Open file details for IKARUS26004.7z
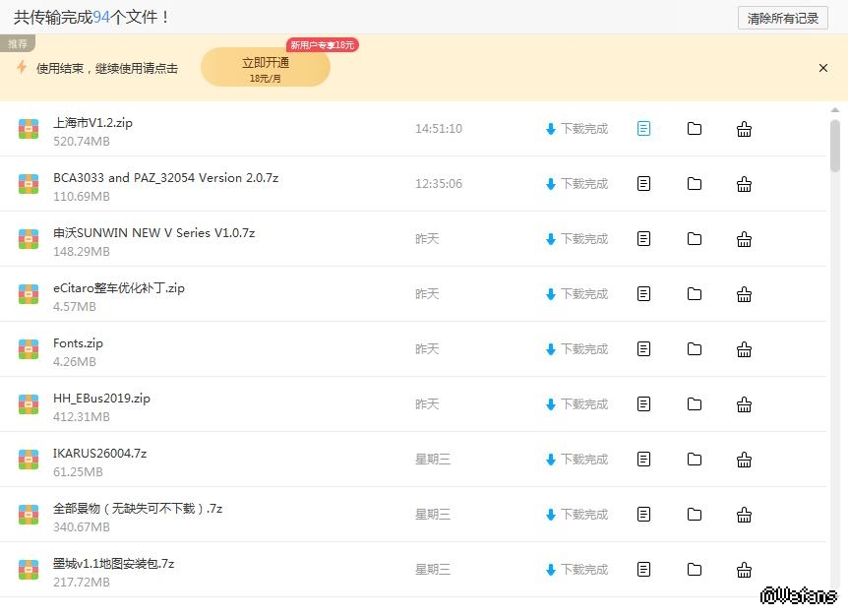This screenshot has height=616, width=848. (x=643, y=460)
